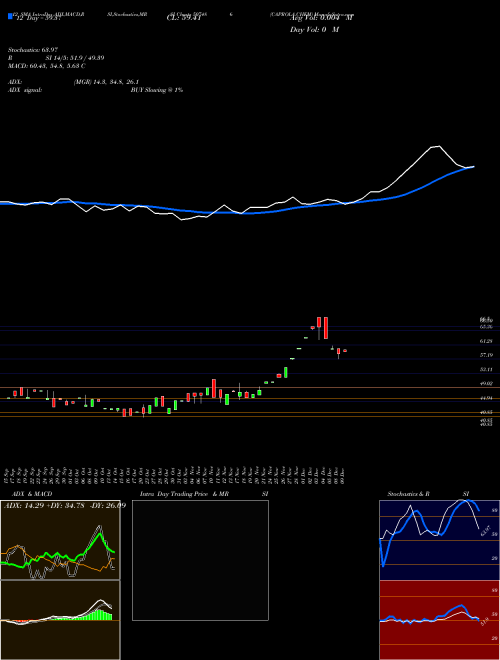
Task: Click the 'MACD: 60.43, 54.8, 5.63 C' line
Action: [x=47, y=66]
